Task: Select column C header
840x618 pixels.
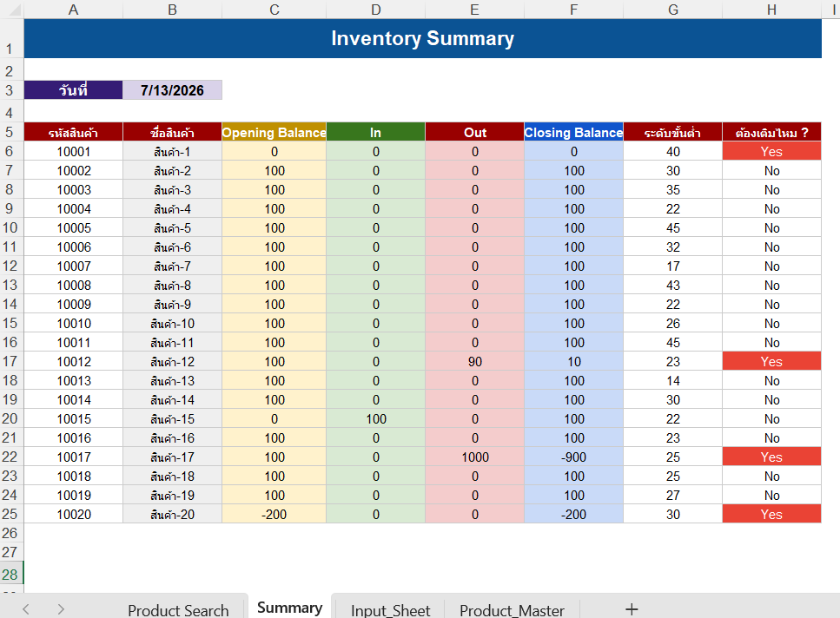Action: point(274,10)
